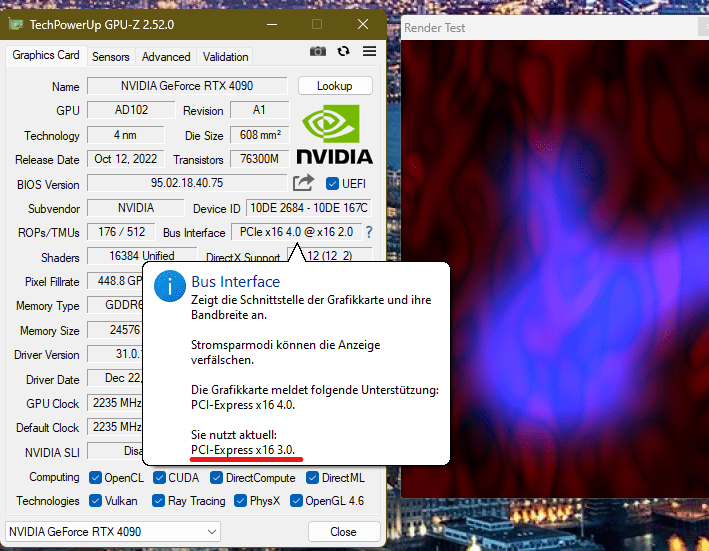Viewport: 709px width, 551px height.
Task: Click the GPU-Z title bar app icon
Action: click(16, 24)
